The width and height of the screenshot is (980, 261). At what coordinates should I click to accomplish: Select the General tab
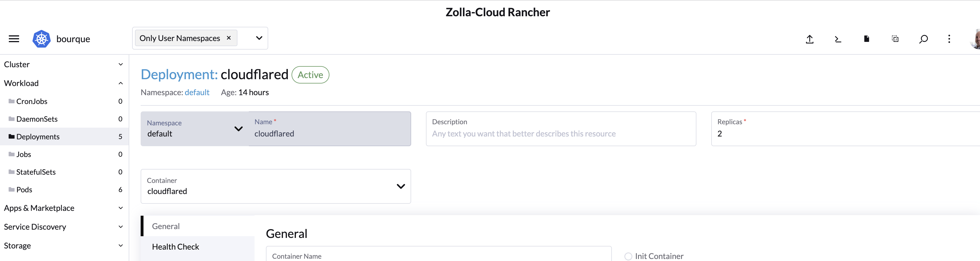pyautogui.click(x=165, y=226)
